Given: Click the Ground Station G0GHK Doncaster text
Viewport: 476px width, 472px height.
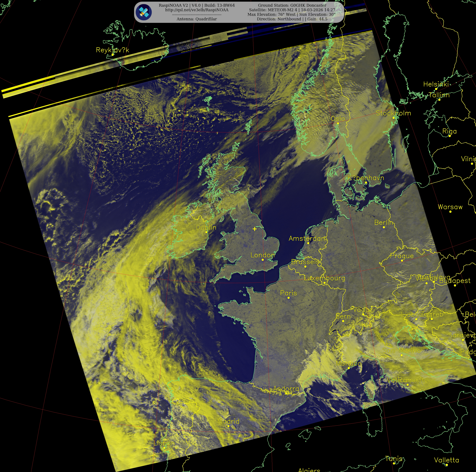Looking at the screenshot, I should pyautogui.click(x=292, y=5).
